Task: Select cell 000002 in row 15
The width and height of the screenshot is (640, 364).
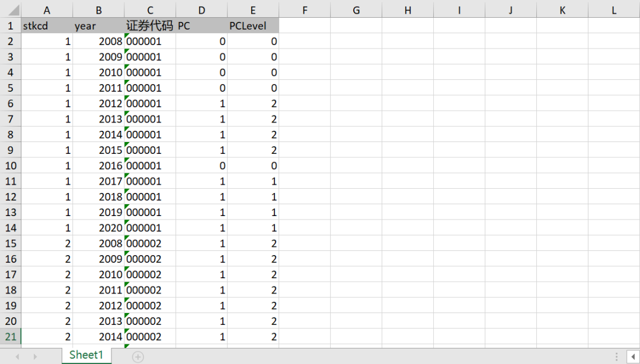Action: point(150,243)
